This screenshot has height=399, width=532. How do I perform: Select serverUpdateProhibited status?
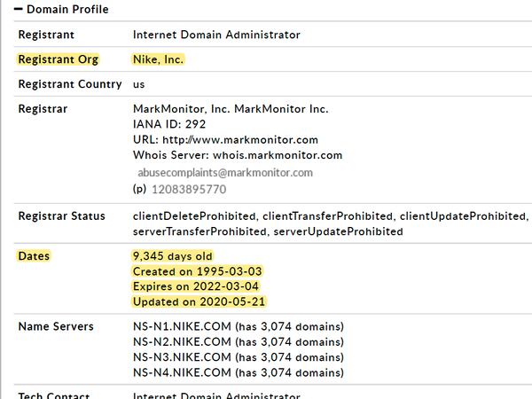(x=339, y=231)
